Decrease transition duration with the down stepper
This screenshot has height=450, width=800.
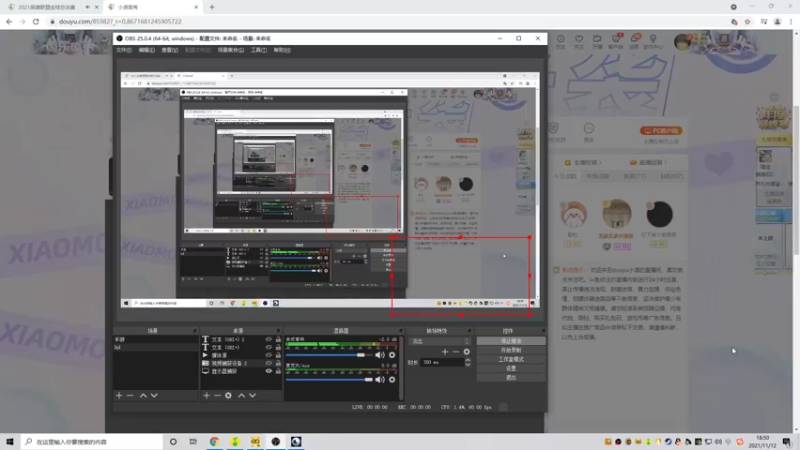pyautogui.click(x=468, y=364)
